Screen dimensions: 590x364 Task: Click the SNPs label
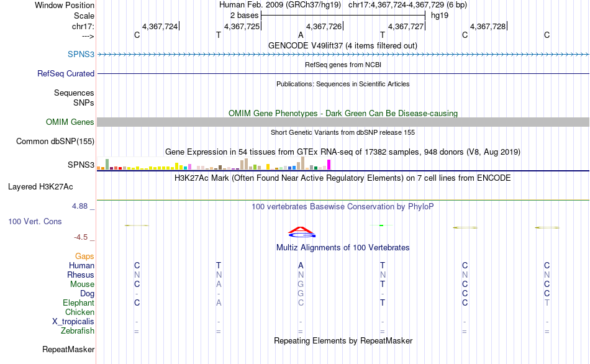[84, 102]
